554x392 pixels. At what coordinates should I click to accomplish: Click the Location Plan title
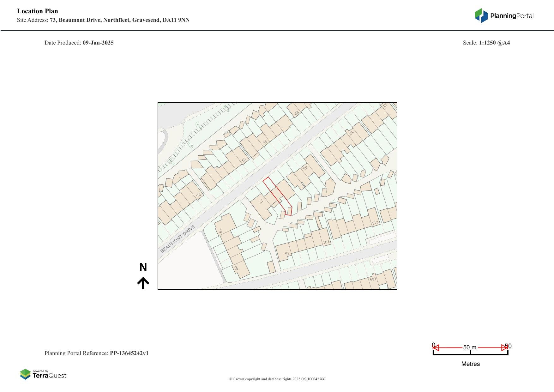click(x=38, y=11)
